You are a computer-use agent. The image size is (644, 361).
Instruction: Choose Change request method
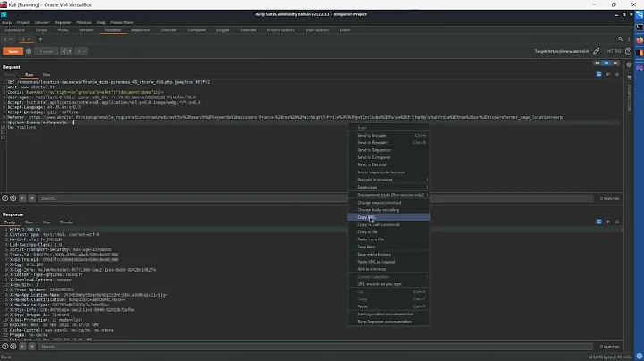pyautogui.click(x=389, y=203)
